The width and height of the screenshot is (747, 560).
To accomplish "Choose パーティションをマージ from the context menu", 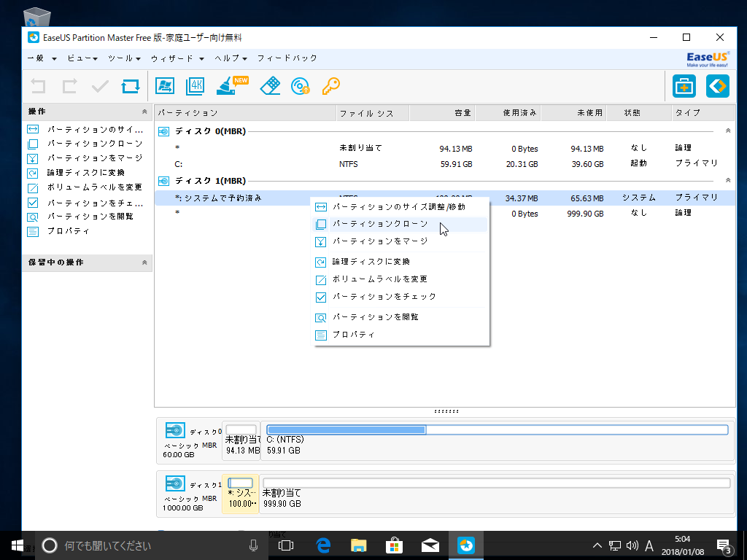I will click(x=400, y=241).
